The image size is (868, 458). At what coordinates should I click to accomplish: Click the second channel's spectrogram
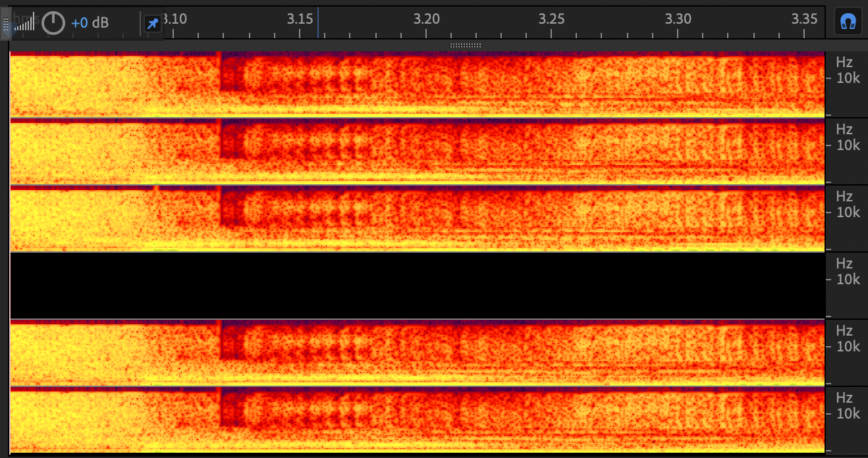click(417, 151)
